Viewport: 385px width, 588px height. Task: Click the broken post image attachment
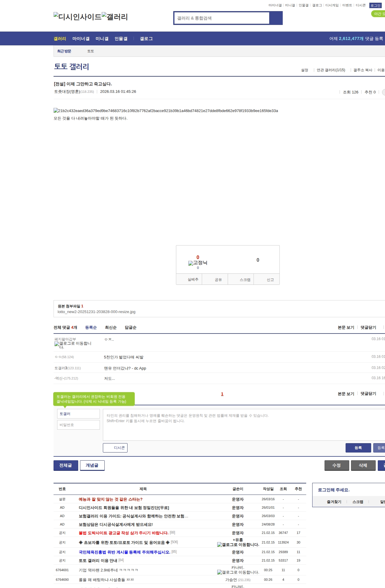pyautogui.click(x=166, y=111)
